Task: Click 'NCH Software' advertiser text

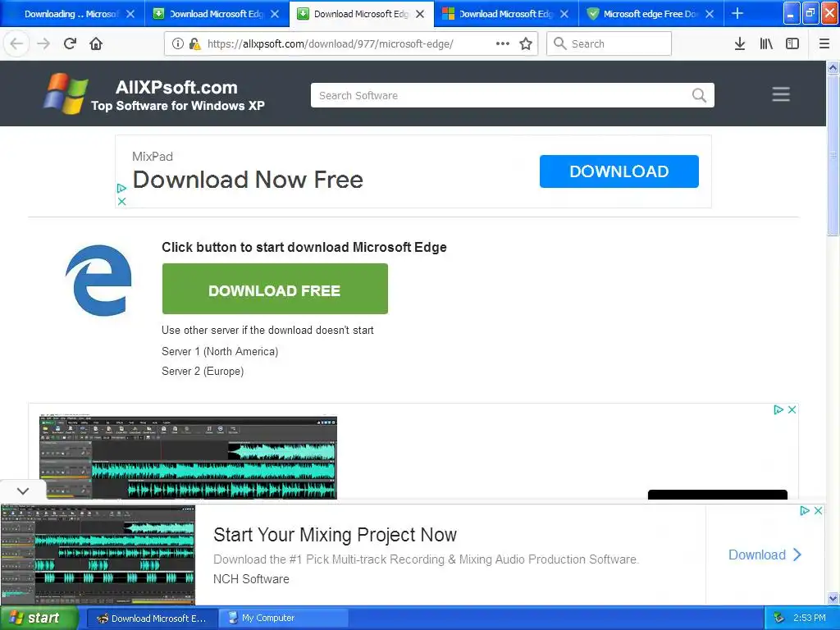Action: pyautogui.click(x=251, y=579)
